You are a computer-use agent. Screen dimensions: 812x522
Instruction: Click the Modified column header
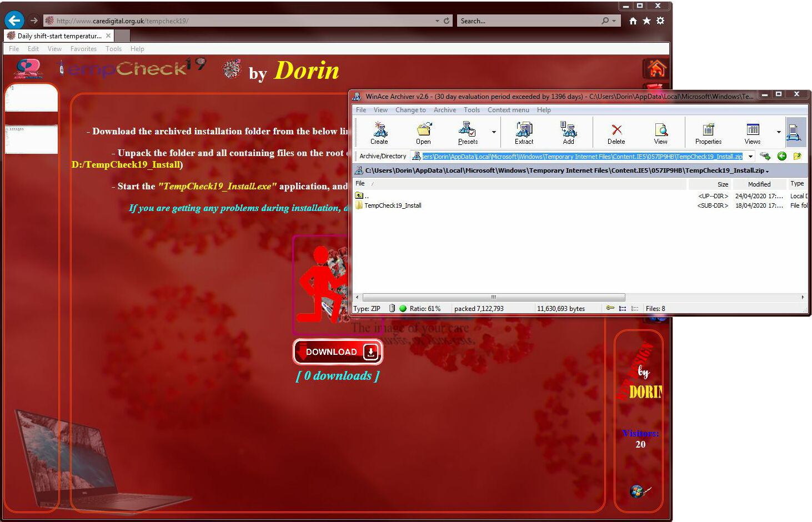(x=759, y=184)
